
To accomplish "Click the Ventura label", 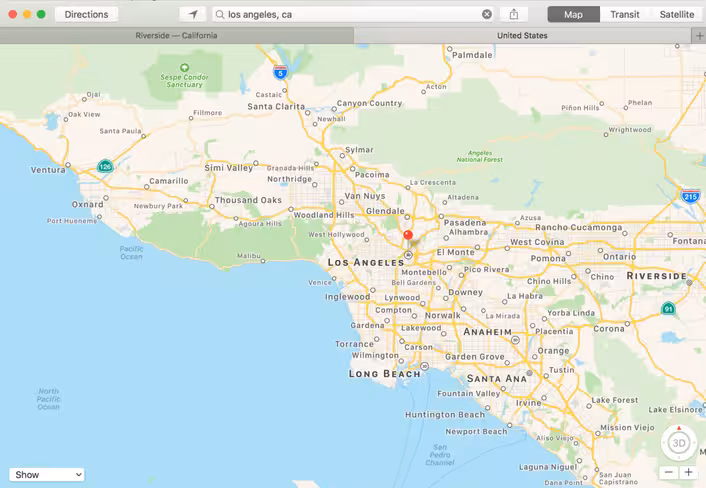I will tap(48, 170).
